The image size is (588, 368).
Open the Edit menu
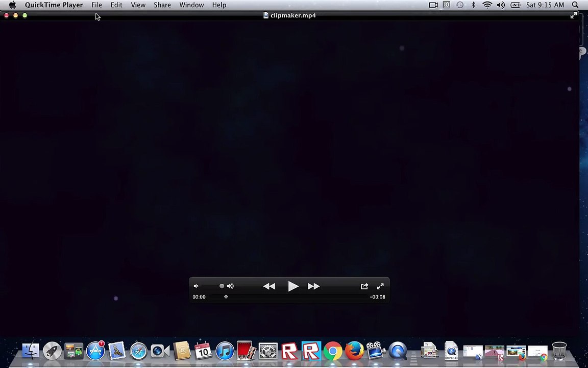point(116,5)
